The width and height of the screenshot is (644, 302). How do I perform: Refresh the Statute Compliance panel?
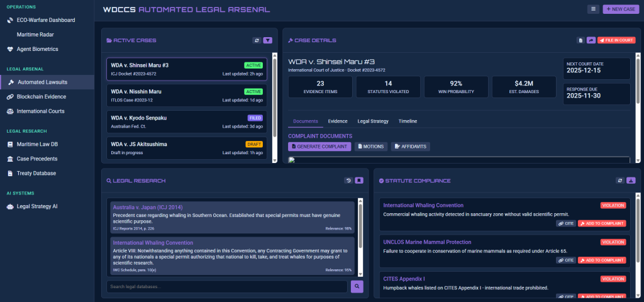click(619, 181)
